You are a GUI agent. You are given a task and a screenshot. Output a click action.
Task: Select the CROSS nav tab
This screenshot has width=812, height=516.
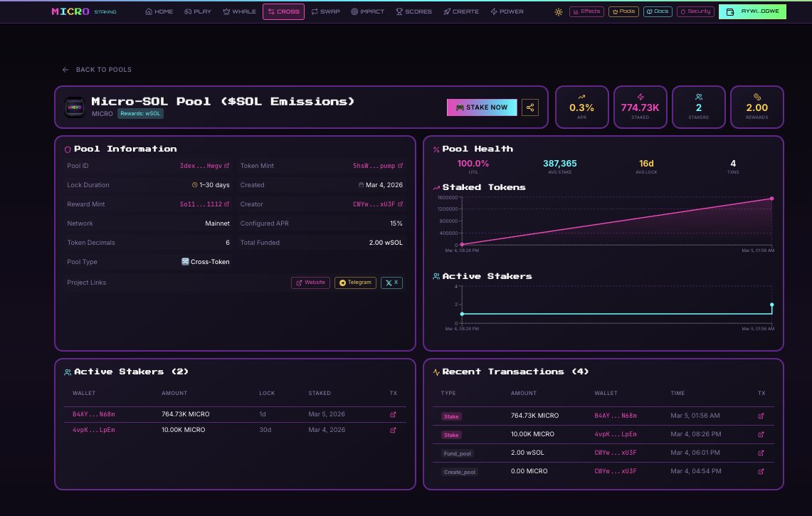(x=283, y=11)
